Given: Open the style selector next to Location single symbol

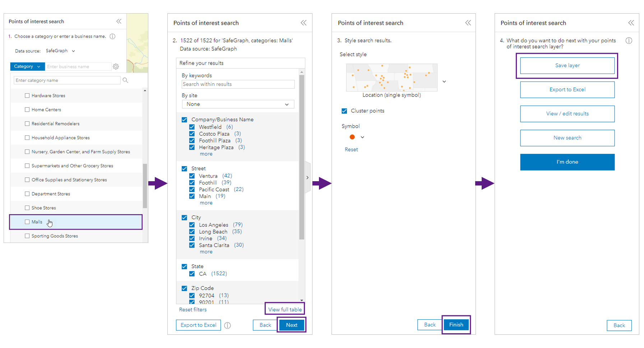Looking at the screenshot, I should click(x=444, y=81).
